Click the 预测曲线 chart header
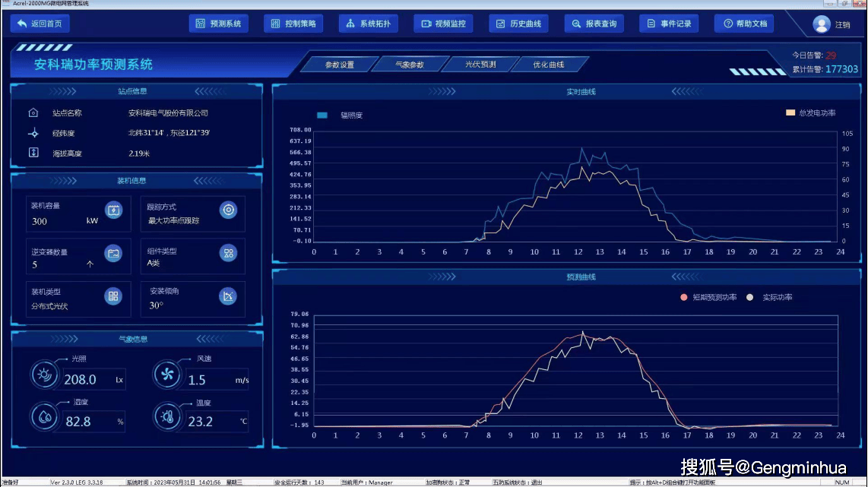Image resolution: width=868 pixels, height=487 pixels. tap(581, 277)
